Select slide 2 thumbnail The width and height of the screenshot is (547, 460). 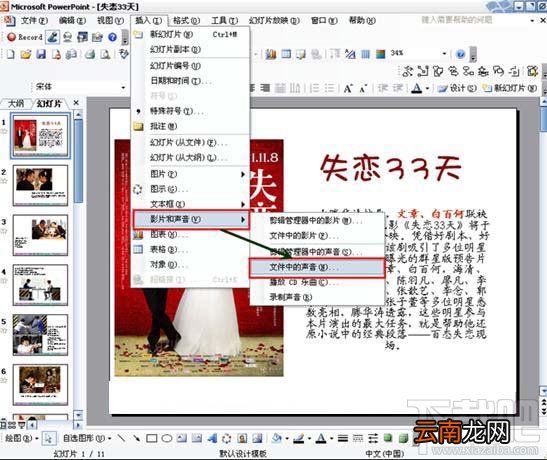coord(40,185)
